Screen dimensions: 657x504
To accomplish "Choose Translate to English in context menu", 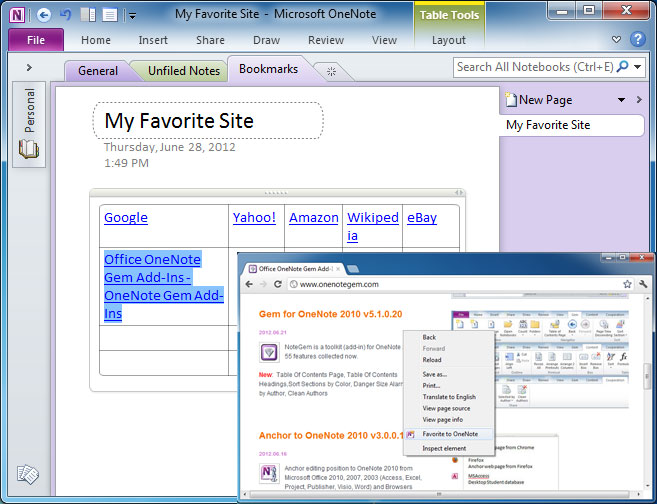I will [449, 397].
